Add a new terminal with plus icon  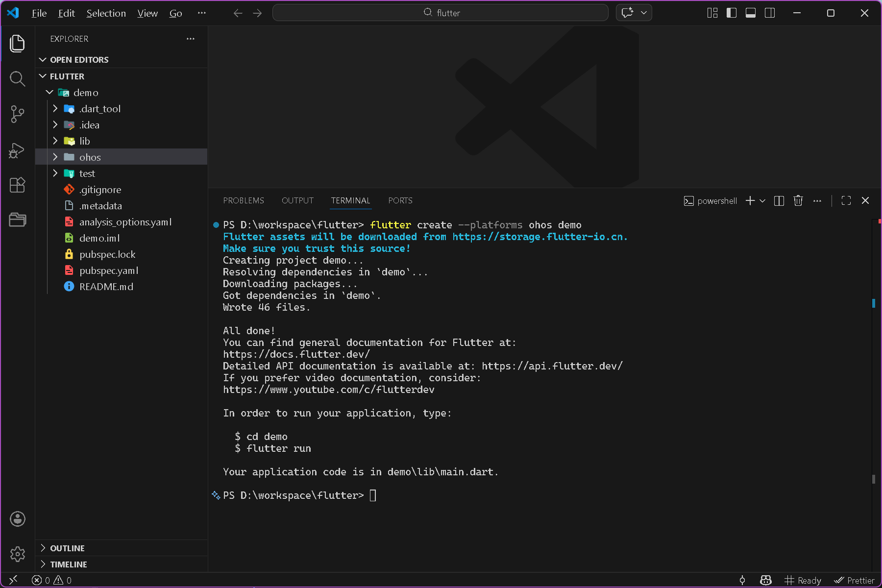pos(750,200)
